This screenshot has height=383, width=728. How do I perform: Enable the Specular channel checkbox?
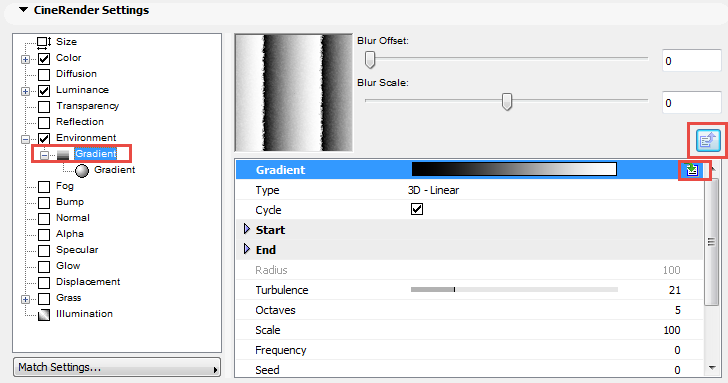coord(44,251)
